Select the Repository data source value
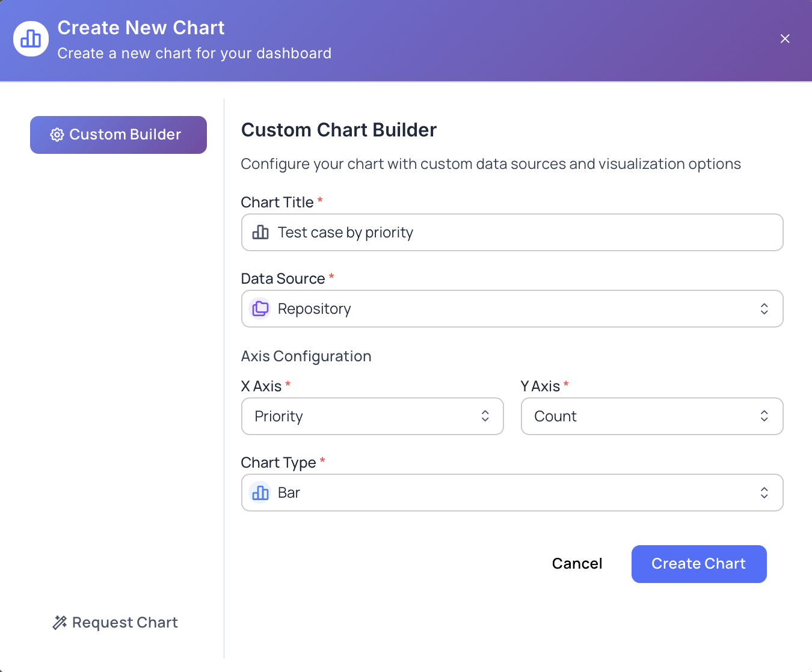Image resolution: width=812 pixels, height=672 pixels. [314, 308]
